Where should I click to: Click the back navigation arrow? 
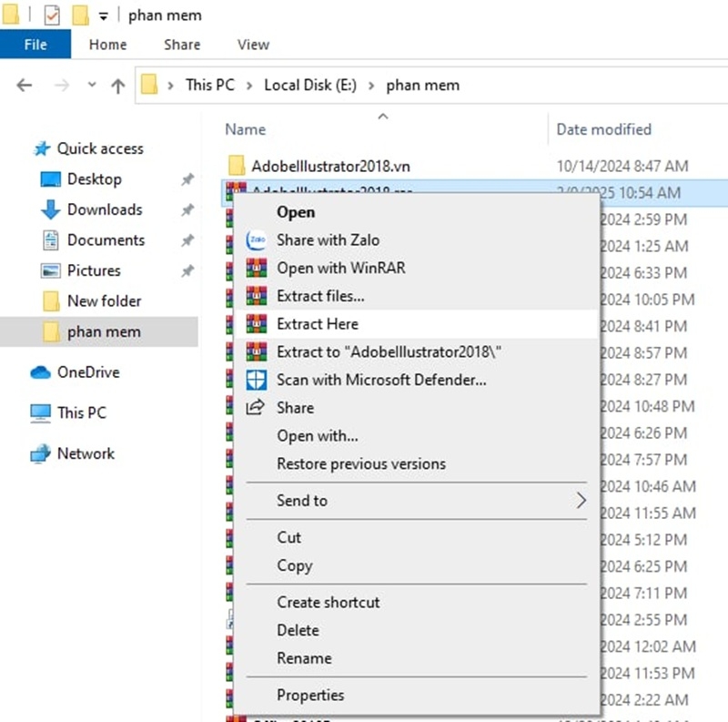pyautogui.click(x=23, y=85)
